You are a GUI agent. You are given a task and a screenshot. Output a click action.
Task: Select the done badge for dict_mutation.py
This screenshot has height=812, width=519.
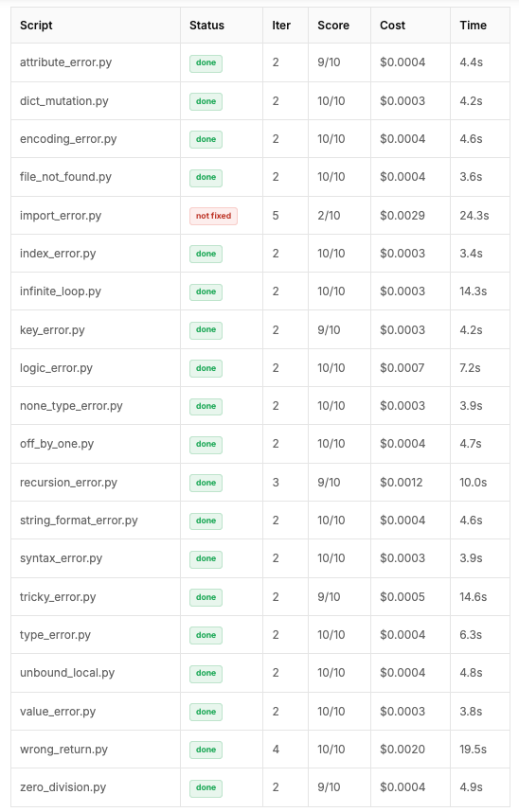206,101
